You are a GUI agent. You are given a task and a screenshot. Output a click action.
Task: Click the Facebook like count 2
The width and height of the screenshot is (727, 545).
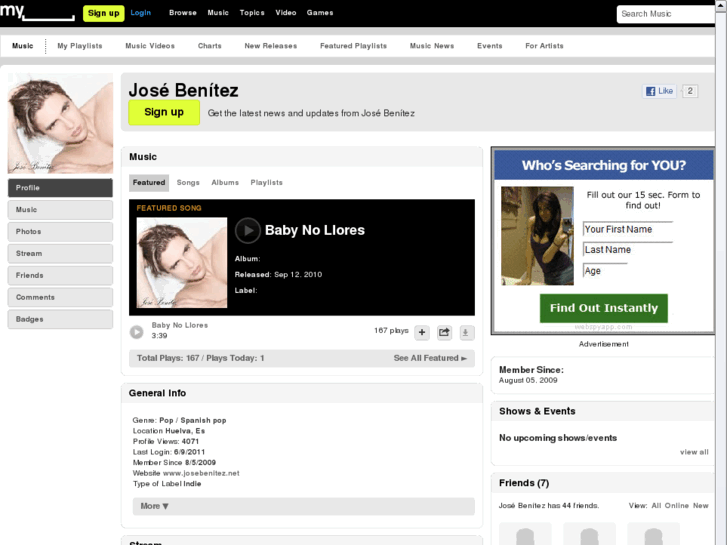point(690,91)
